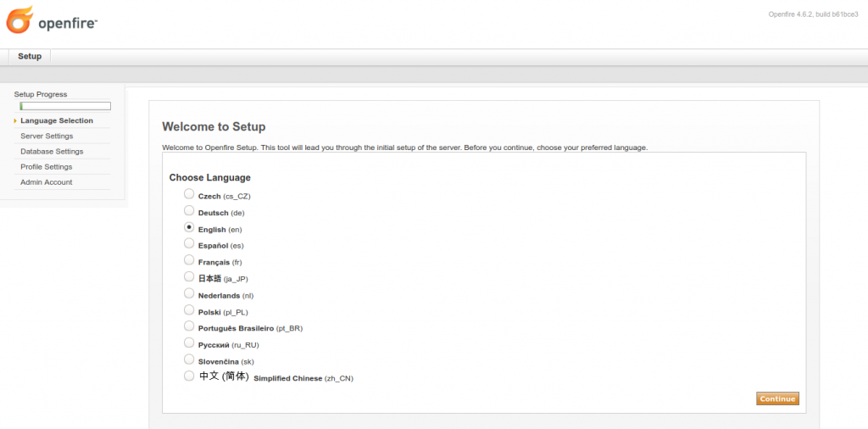Select the English radio option
Image resolution: width=868 pixels, height=429 pixels.
click(189, 228)
